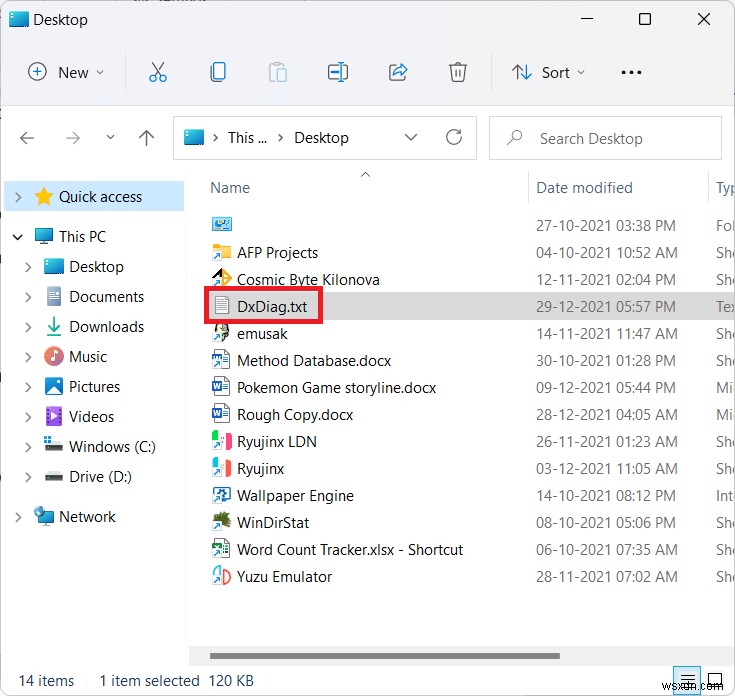
Task: Refresh the Desktop folder view
Action: click(454, 137)
